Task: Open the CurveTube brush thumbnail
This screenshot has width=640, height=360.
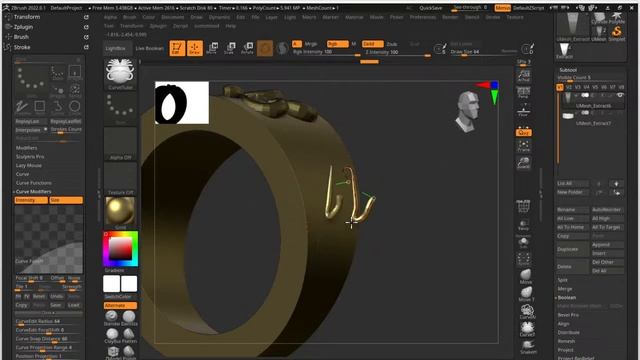Action: 120,74
